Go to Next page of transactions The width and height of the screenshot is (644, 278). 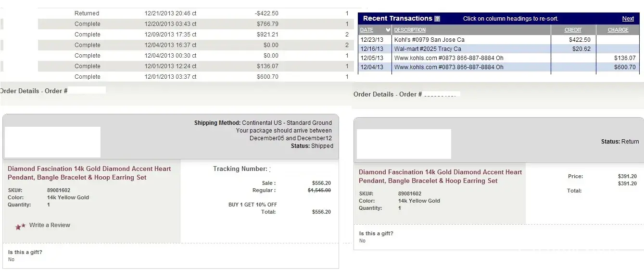pos(628,19)
